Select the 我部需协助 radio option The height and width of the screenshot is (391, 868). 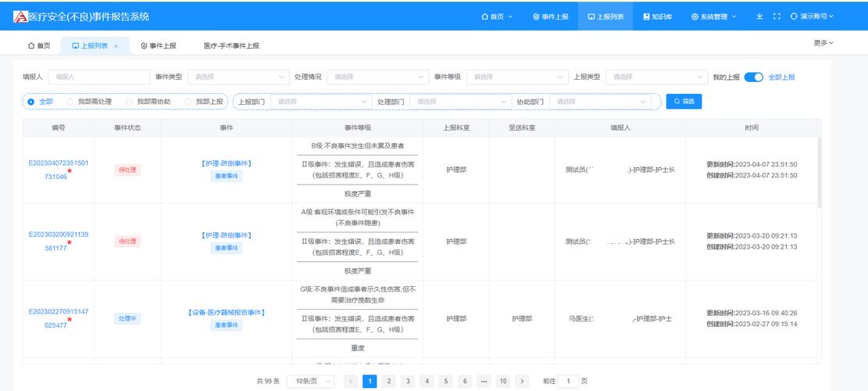tap(148, 102)
